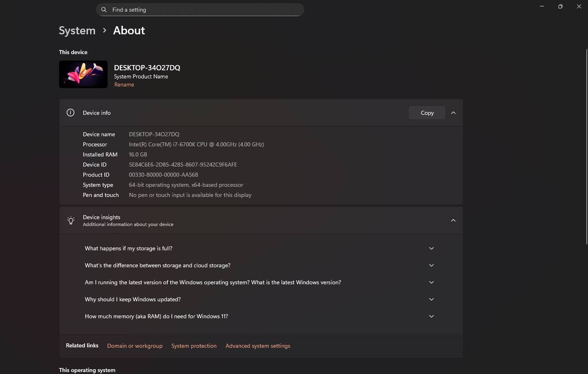Viewport: 588px width, 374px height.
Task: Click the Device insights lightbulb icon
Action: coord(71,221)
